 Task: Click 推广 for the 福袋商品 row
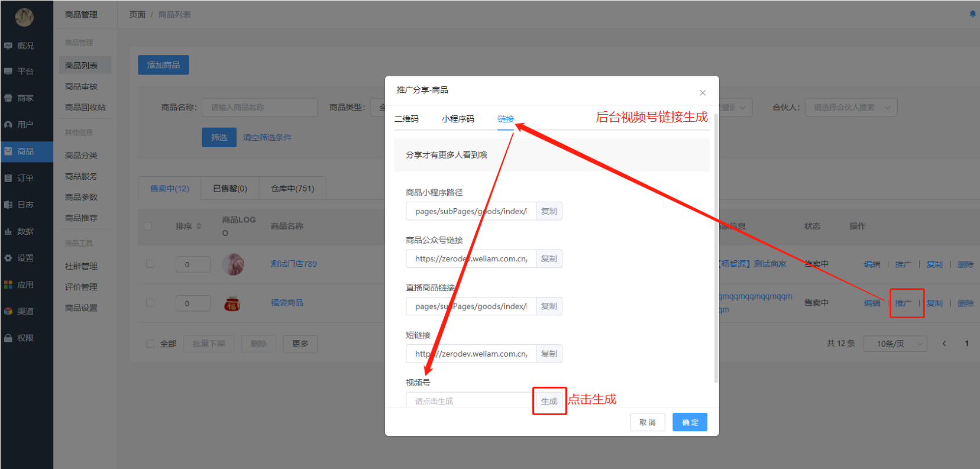903,303
